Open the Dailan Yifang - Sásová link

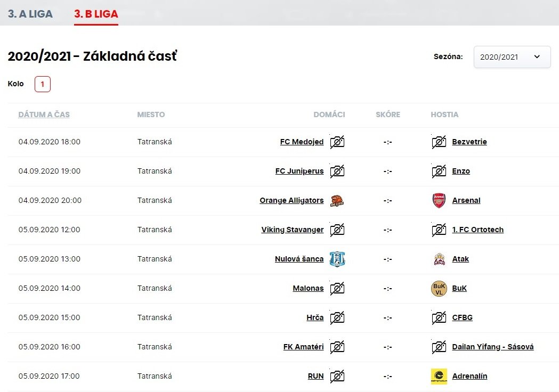(492, 347)
